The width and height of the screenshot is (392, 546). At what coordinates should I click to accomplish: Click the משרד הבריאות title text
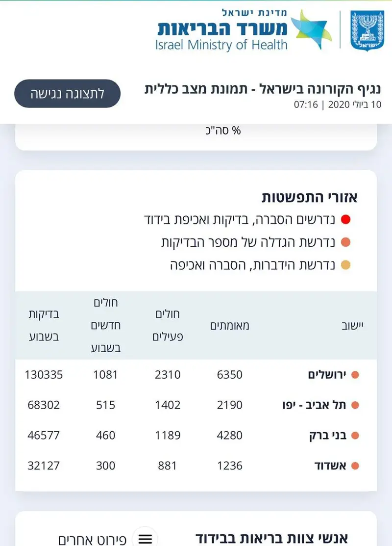222,28
